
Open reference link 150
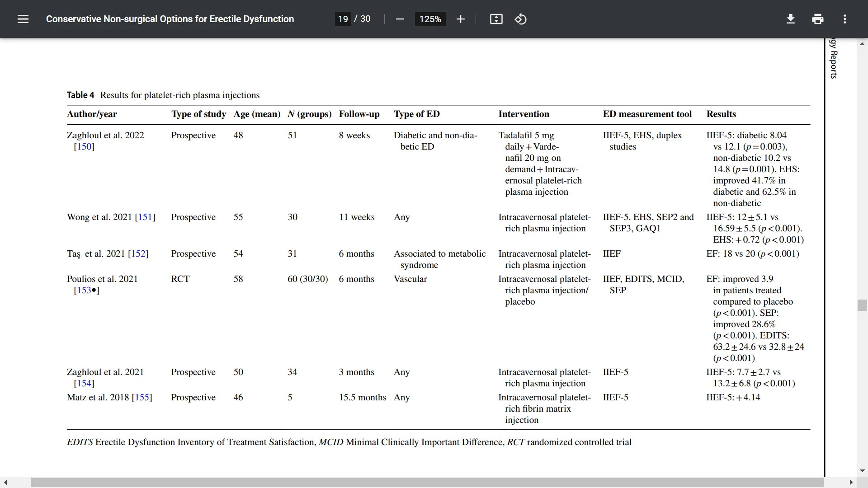pos(84,146)
